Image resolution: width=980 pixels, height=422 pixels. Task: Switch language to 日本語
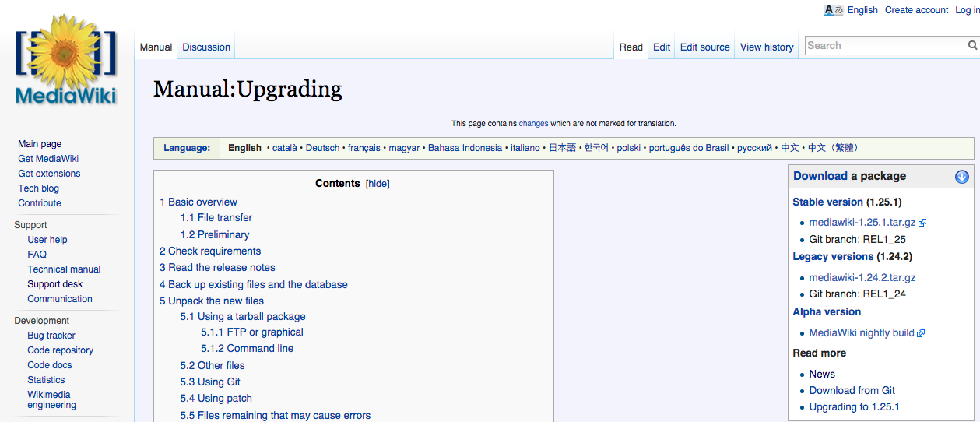(562, 148)
